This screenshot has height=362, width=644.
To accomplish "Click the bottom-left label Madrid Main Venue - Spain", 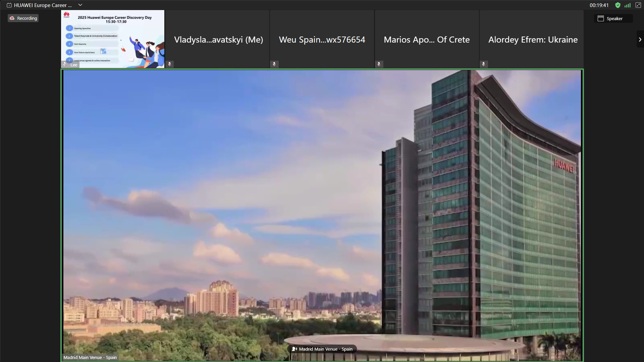I will (90, 357).
